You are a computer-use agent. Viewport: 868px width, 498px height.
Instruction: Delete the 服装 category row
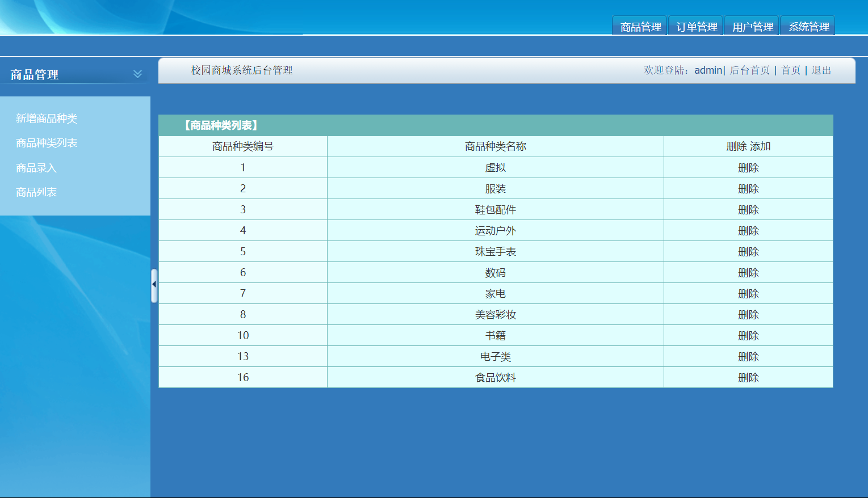pyautogui.click(x=748, y=189)
